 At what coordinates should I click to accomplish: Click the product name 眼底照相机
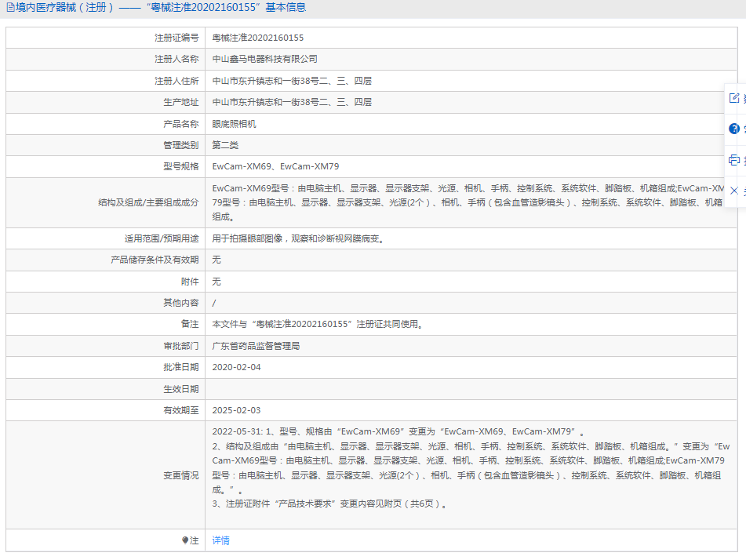234,124
